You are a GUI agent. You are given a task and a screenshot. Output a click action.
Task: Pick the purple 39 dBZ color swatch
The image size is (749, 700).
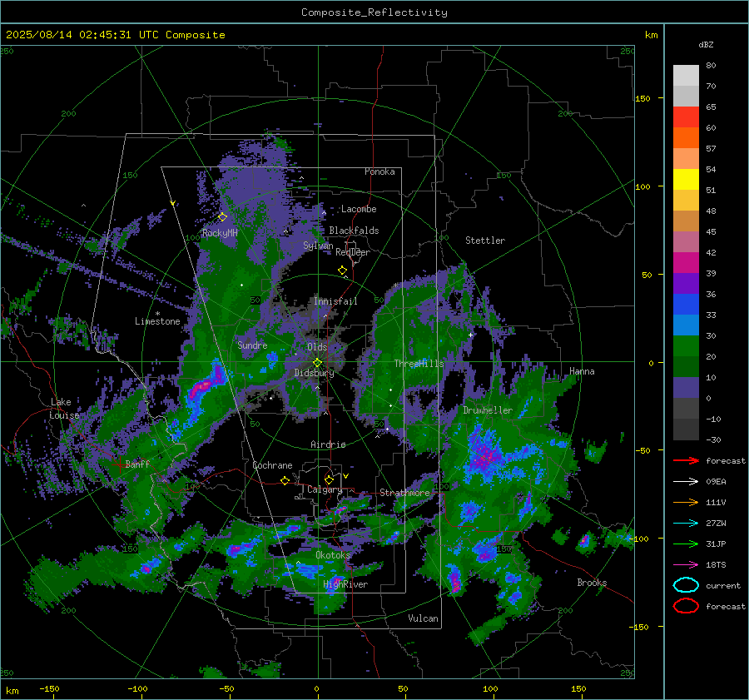(x=686, y=284)
